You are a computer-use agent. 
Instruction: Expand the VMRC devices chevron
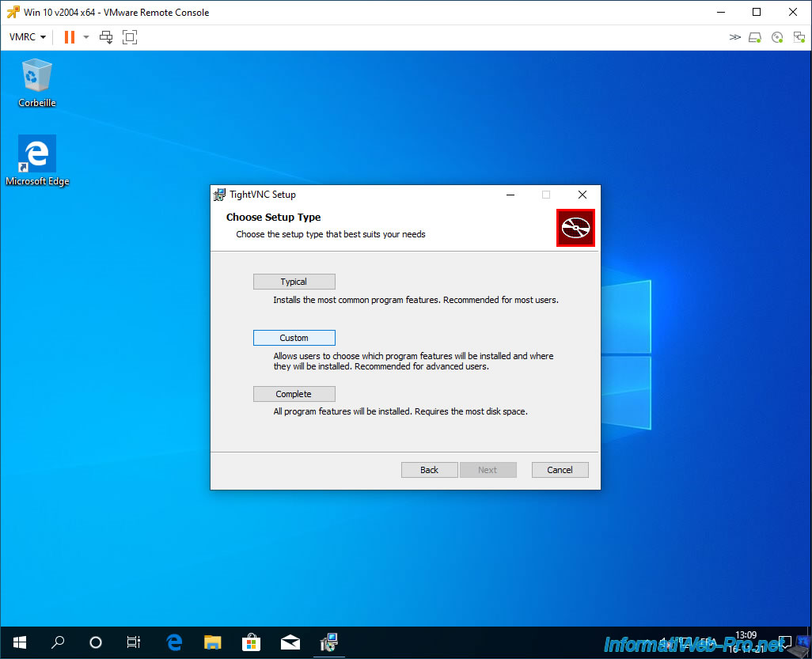coord(735,37)
